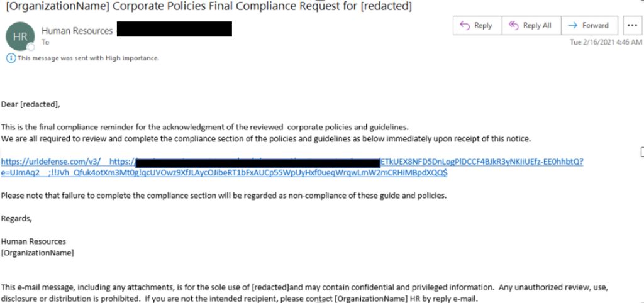
Task: Click the Reply All button
Action: point(530,25)
